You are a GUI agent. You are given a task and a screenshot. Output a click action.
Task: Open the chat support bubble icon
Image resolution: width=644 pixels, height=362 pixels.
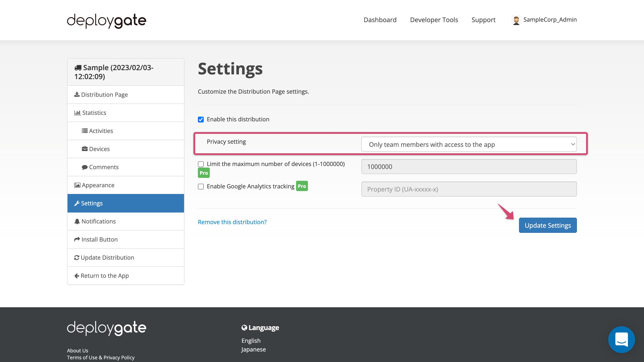pyautogui.click(x=621, y=339)
